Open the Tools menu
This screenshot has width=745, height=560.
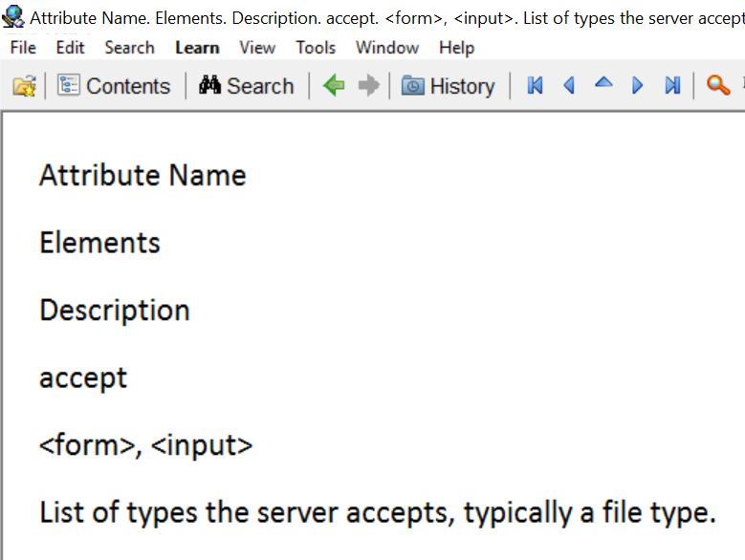pos(316,48)
